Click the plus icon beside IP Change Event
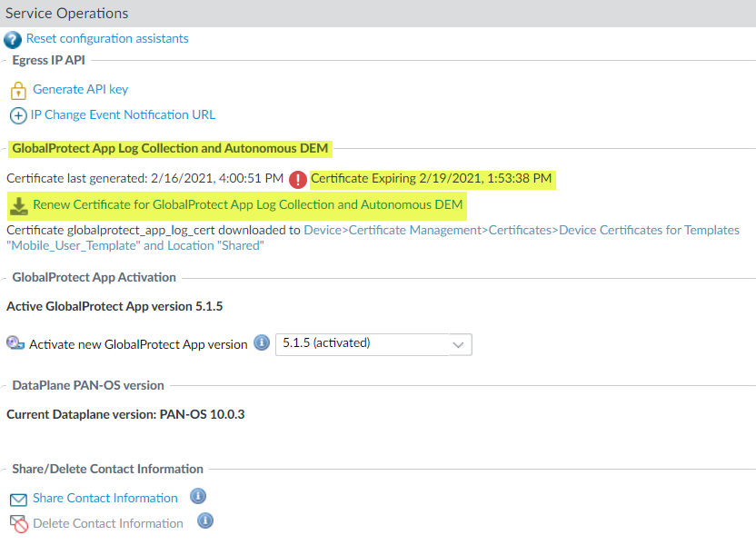The image size is (756, 545). [18, 115]
